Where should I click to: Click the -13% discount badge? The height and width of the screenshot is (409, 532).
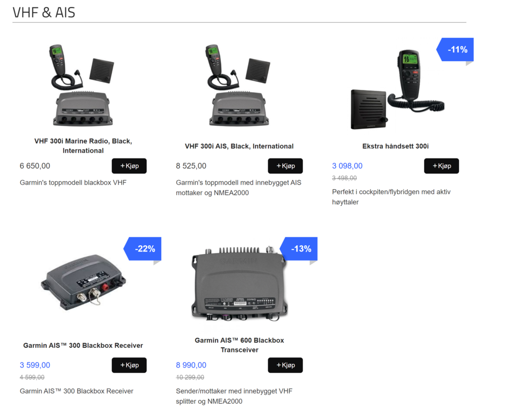(x=298, y=248)
